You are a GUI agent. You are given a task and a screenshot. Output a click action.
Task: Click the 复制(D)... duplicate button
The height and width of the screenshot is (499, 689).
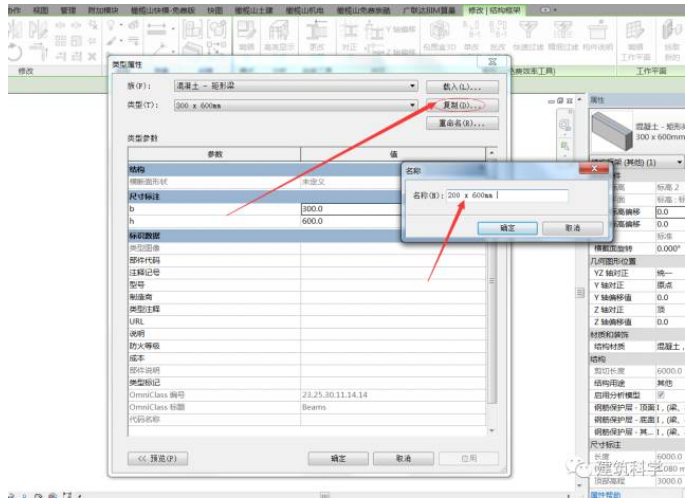[462, 105]
